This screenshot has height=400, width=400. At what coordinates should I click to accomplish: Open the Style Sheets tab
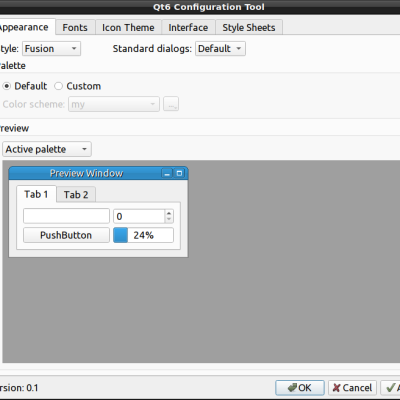point(249,27)
